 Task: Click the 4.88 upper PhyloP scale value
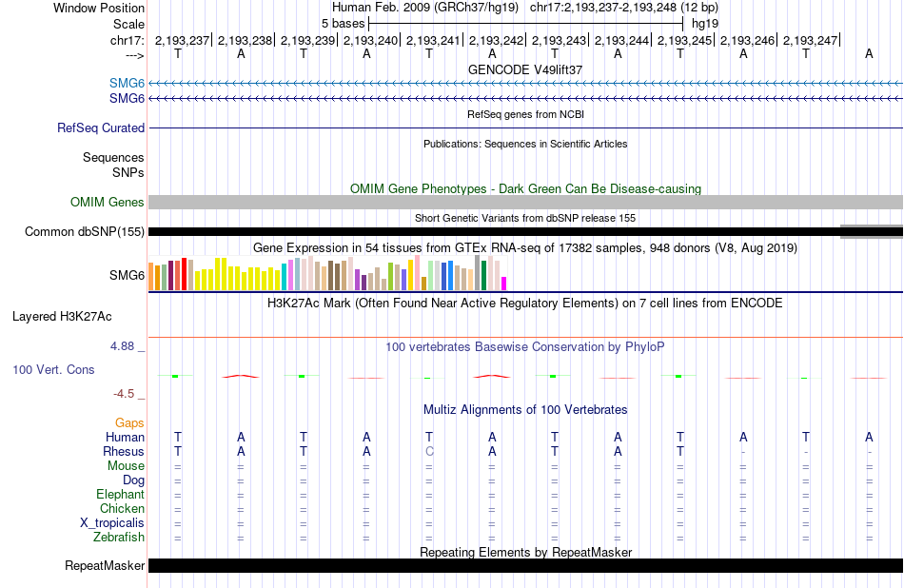pos(122,346)
